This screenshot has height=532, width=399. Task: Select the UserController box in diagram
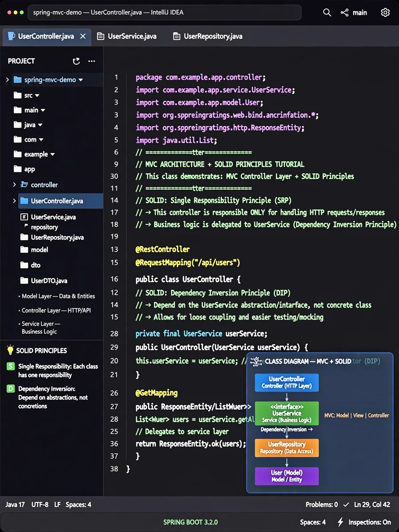pyautogui.click(x=286, y=382)
